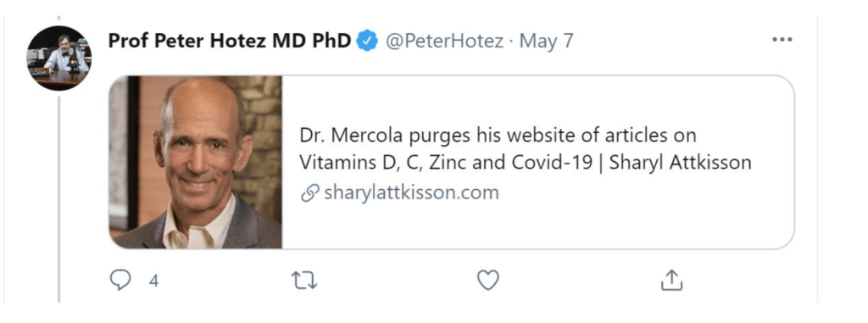868x323 pixels.
Task: Click the "MD PhD" part of the display name
Action: click(x=311, y=41)
